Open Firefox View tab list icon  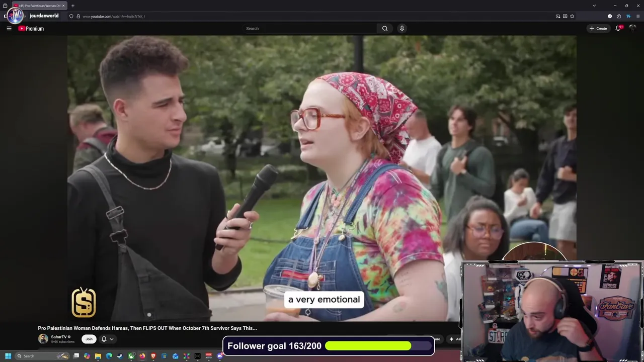[x=5, y=6]
